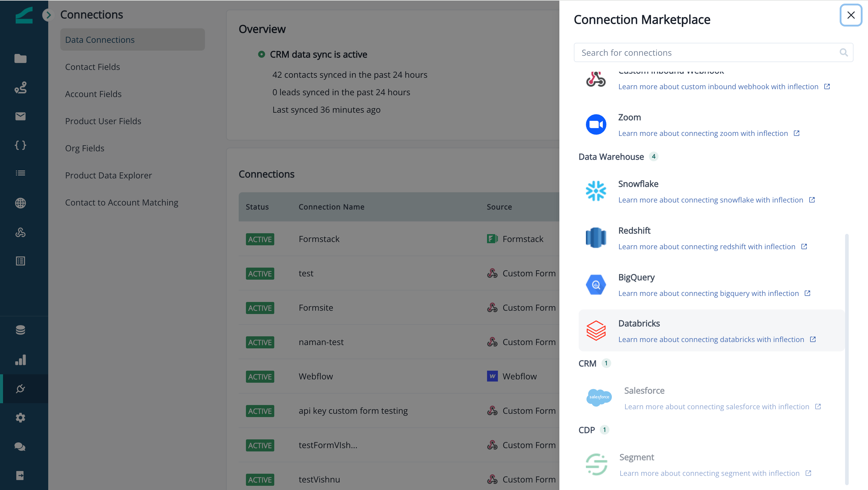The width and height of the screenshot is (868, 490).
Task: Click the search magnifier icon
Action: coord(843,52)
